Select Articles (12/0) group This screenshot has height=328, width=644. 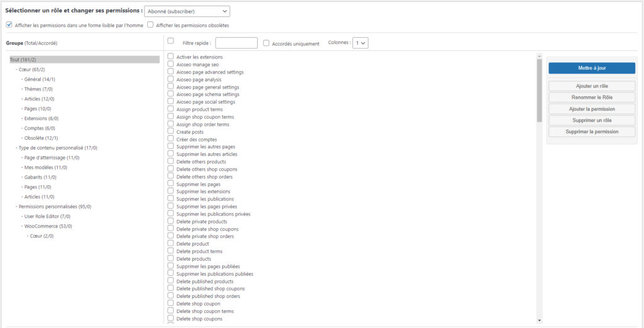[x=40, y=99]
